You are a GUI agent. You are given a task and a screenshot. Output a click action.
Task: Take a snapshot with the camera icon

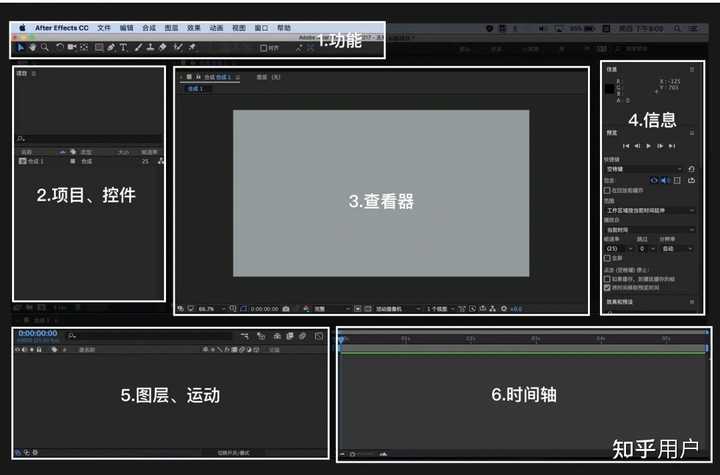point(286,309)
